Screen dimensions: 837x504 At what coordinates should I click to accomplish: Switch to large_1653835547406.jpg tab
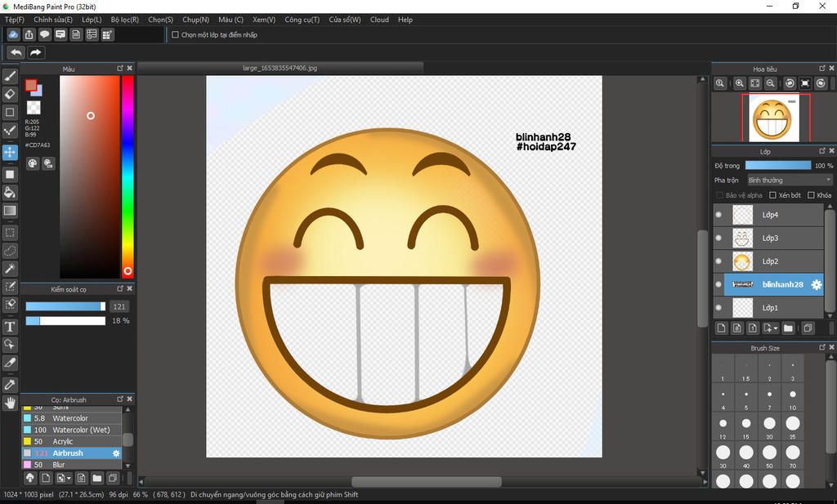click(280, 68)
